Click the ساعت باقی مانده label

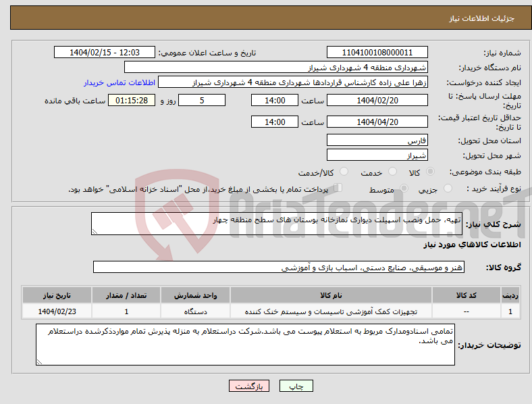pyautogui.click(x=75, y=101)
